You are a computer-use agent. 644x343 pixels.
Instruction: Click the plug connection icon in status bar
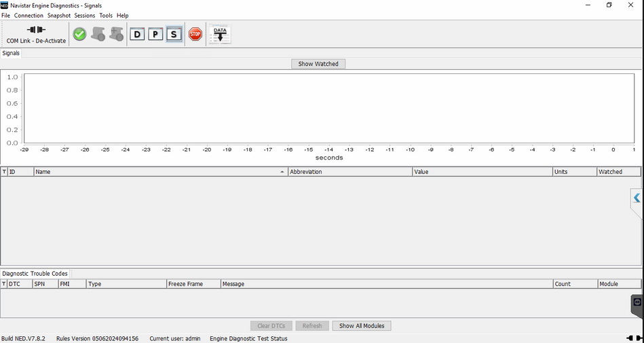tap(634, 338)
